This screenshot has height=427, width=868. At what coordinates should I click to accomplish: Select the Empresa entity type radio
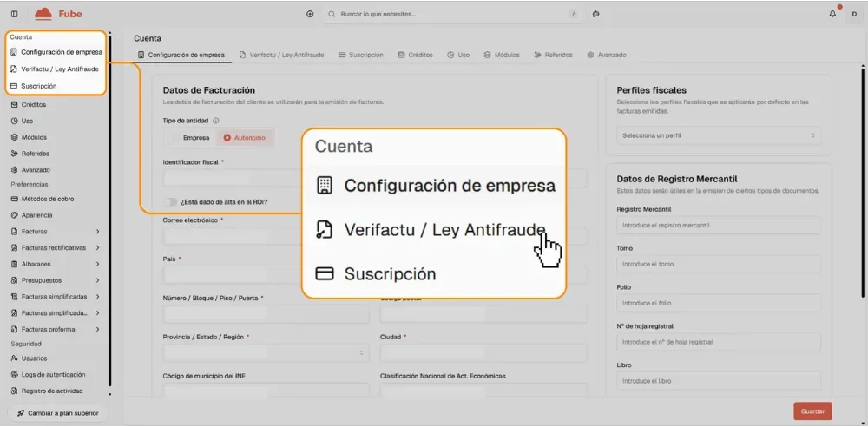(175, 138)
